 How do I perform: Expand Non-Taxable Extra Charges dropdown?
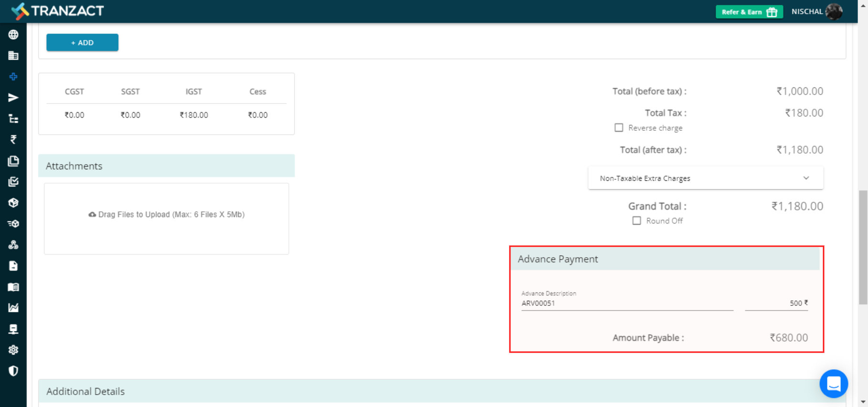point(706,178)
